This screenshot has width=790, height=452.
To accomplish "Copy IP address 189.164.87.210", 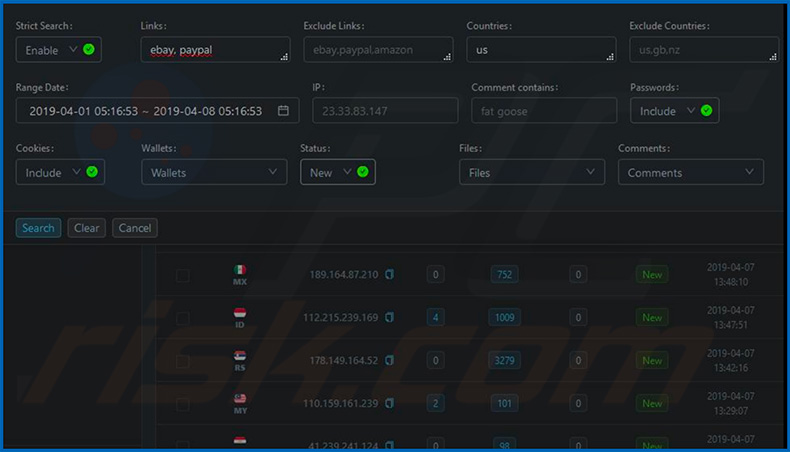I will point(390,275).
